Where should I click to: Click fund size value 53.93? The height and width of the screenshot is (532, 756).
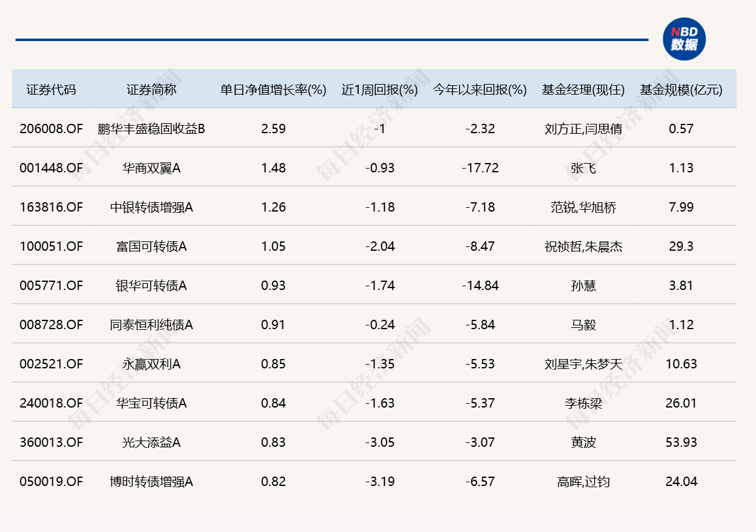pos(681,442)
